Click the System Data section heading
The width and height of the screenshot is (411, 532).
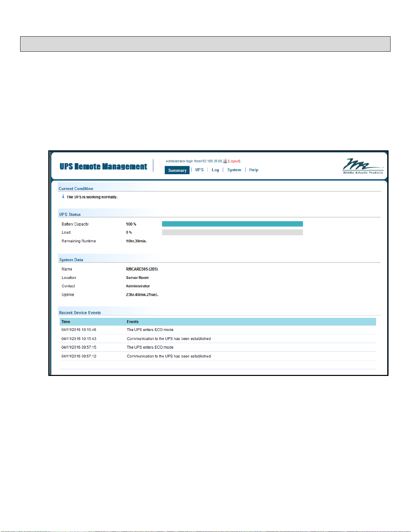coord(71,260)
